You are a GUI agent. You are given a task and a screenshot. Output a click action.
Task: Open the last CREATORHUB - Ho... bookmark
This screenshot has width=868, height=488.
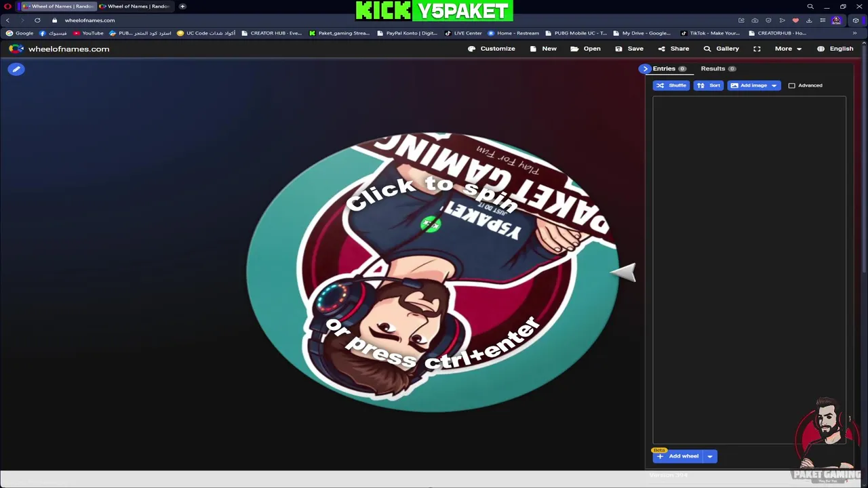[x=777, y=33]
